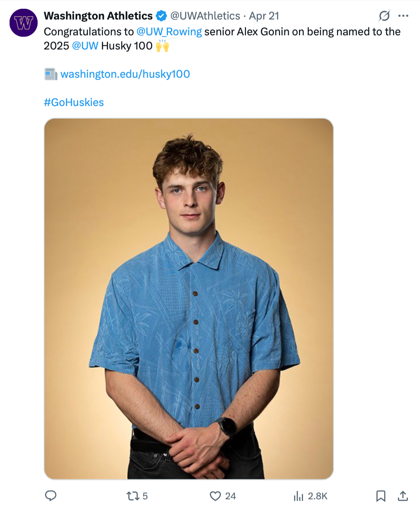Open the #GoHuskies hashtag

tap(74, 102)
